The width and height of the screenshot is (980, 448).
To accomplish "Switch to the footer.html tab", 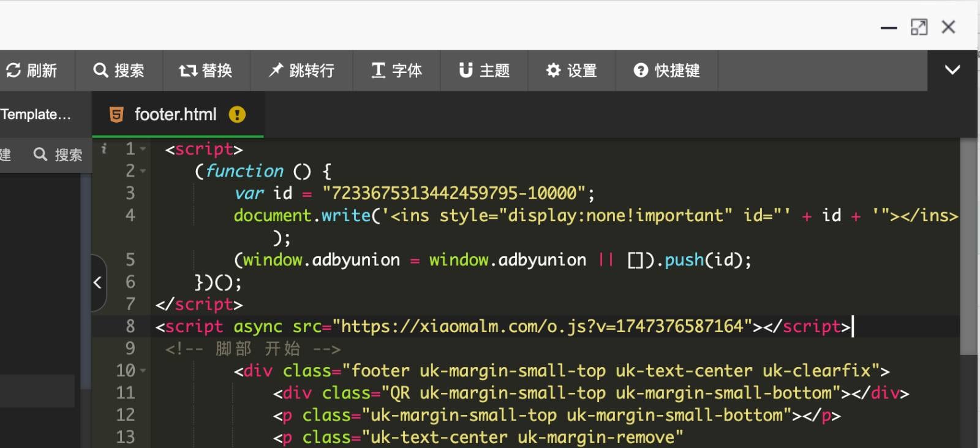I will click(175, 115).
